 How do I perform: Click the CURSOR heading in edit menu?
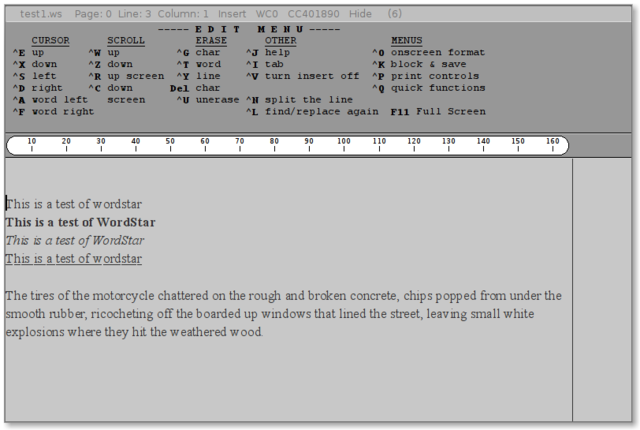pos(51,41)
